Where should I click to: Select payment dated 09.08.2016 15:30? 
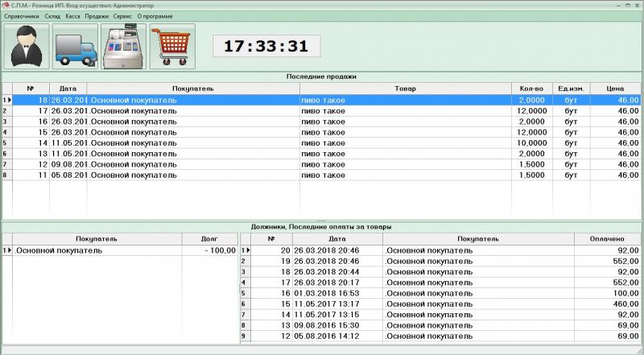(440, 325)
